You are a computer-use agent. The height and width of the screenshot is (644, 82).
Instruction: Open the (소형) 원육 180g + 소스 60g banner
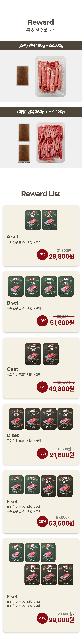click(x=41, y=45)
